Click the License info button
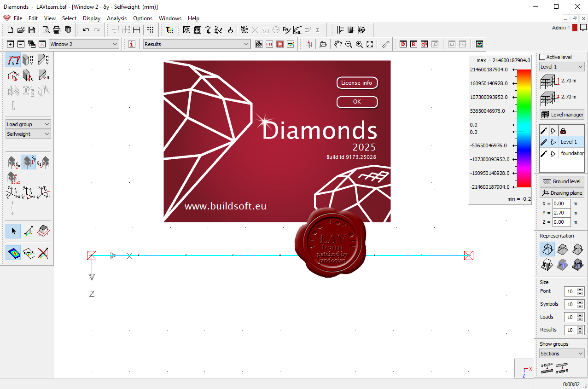 (x=357, y=83)
